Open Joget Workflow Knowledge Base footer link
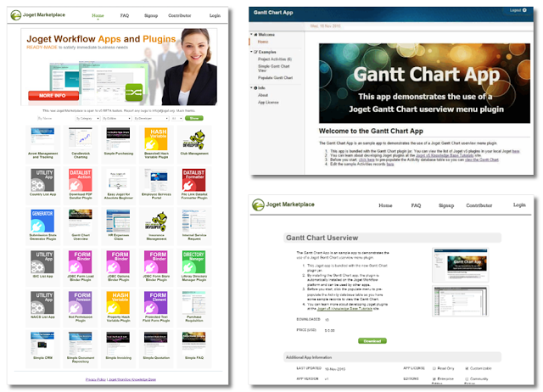Image resolution: width=543 pixels, height=392 pixels. pos(132,379)
